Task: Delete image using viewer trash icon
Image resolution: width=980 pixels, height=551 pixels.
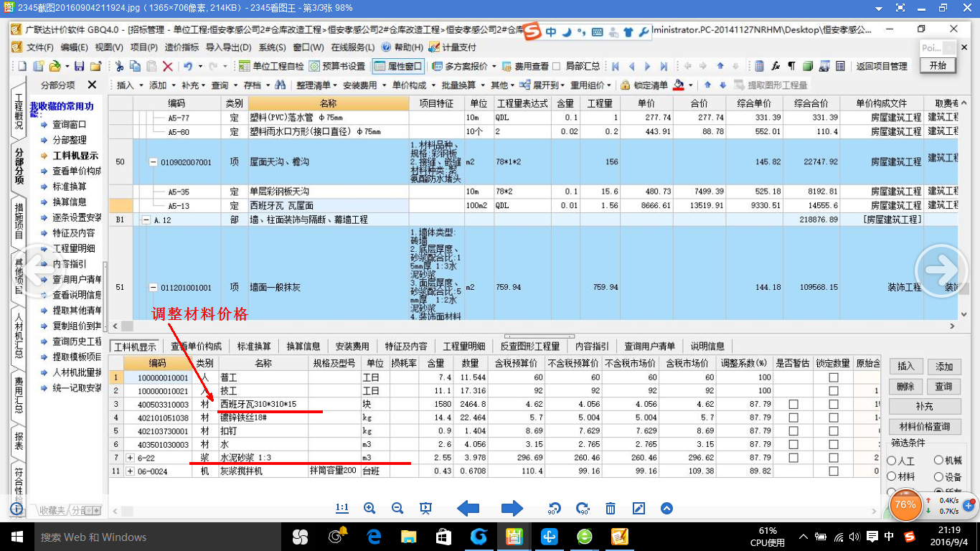Action: pos(611,508)
